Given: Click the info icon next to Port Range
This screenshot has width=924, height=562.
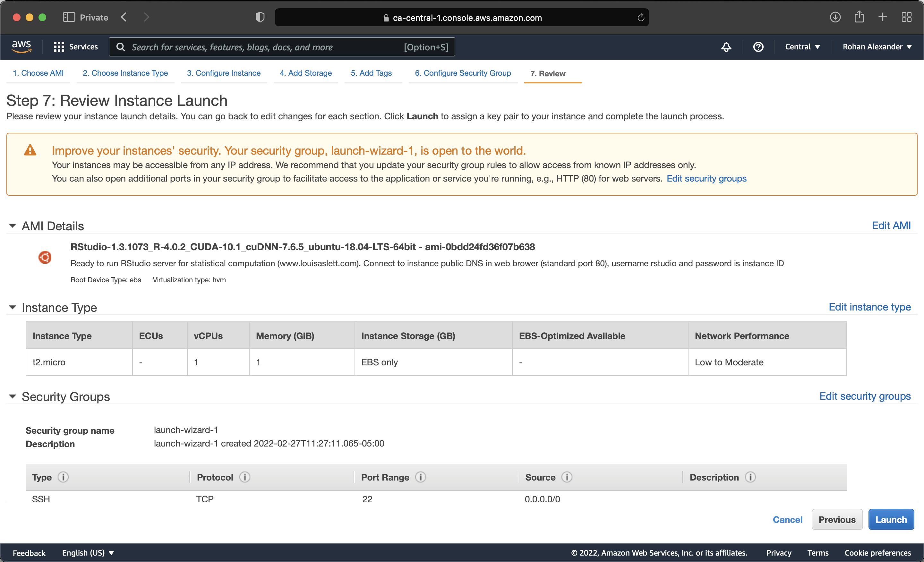Looking at the screenshot, I should pyautogui.click(x=420, y=477).
